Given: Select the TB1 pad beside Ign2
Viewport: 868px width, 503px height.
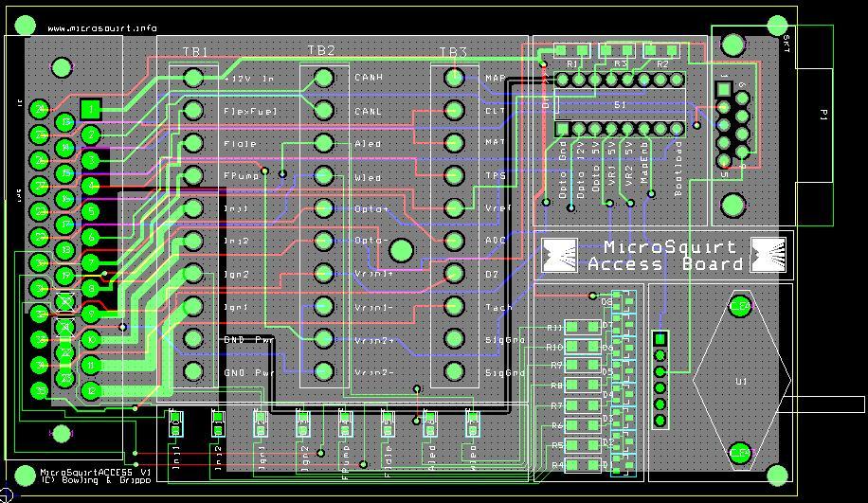Looking at the screenshot, I should click(193, 274).
